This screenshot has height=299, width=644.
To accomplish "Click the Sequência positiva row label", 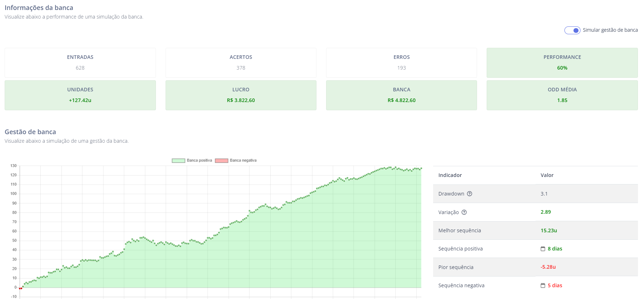I will pyautogui.click(x=461, y=249).
